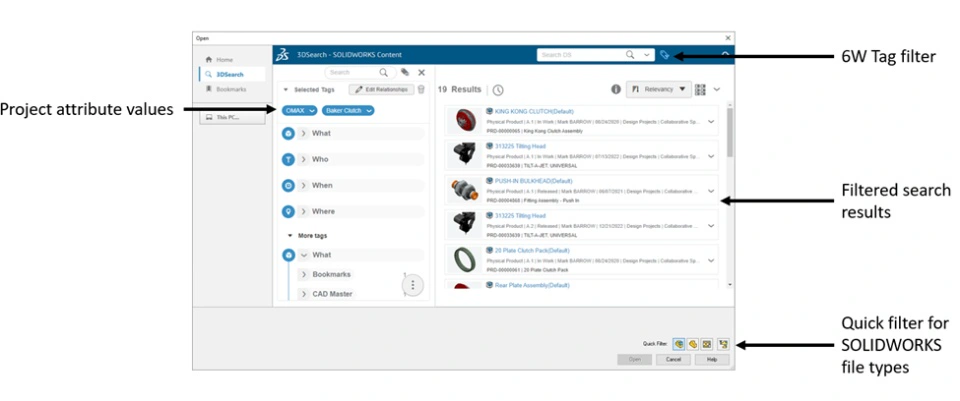
Task: Open the Search DS dropdown arrow
Action: point(647,55)
